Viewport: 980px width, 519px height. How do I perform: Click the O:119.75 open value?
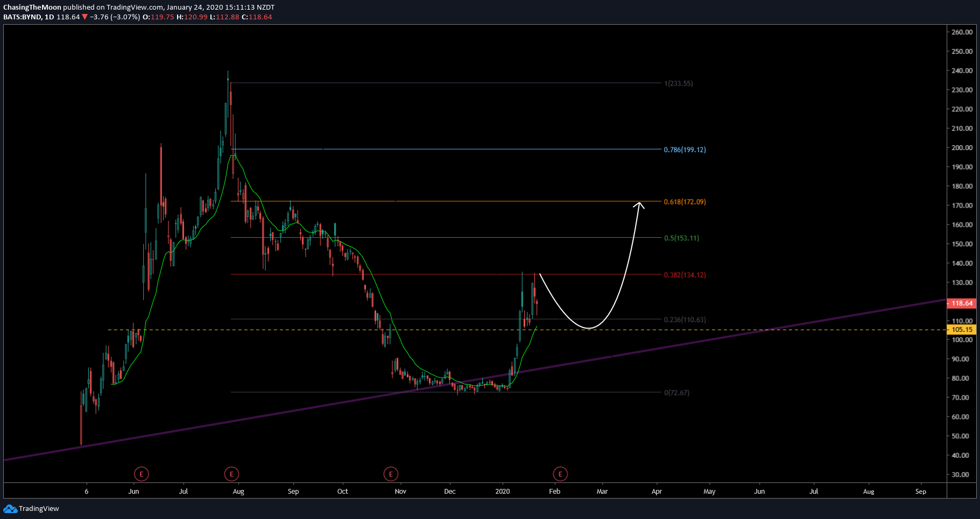(x=158, y=17)
